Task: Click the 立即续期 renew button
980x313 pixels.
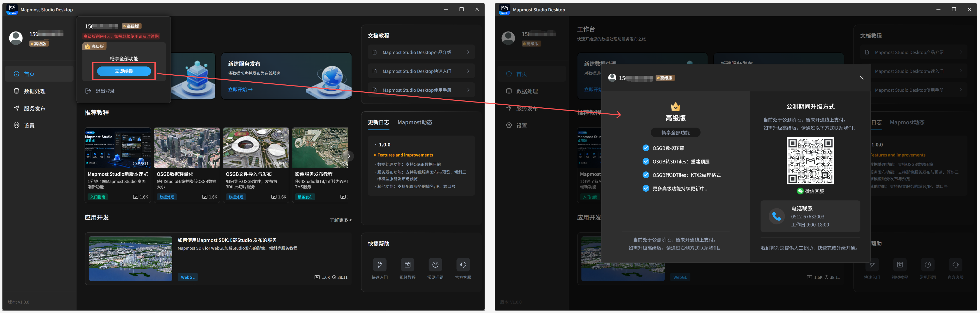Action: click(x=124, y=71)
